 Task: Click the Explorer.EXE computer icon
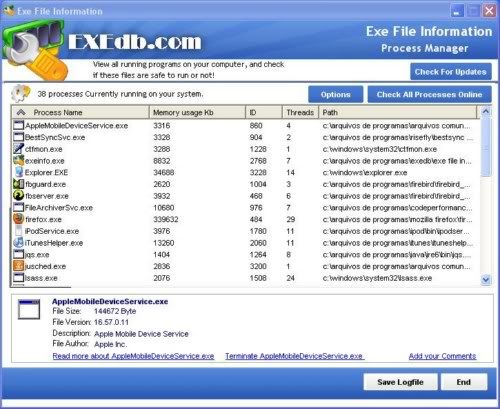tap(19, 172)
